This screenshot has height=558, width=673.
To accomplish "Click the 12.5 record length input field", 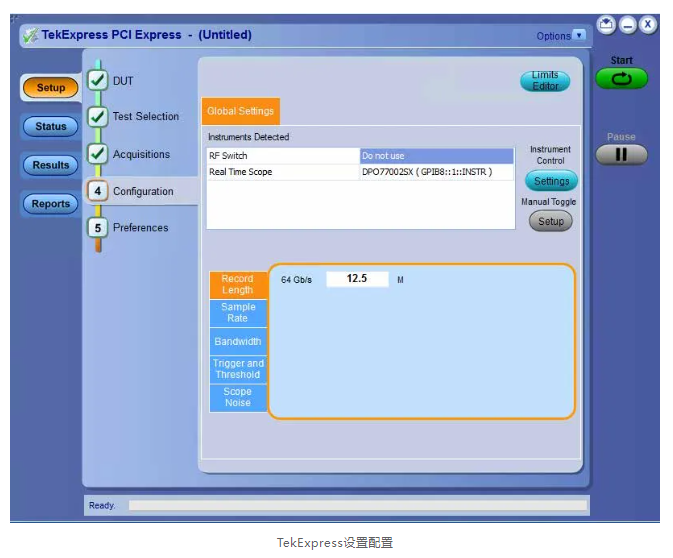I will (357, 279).
